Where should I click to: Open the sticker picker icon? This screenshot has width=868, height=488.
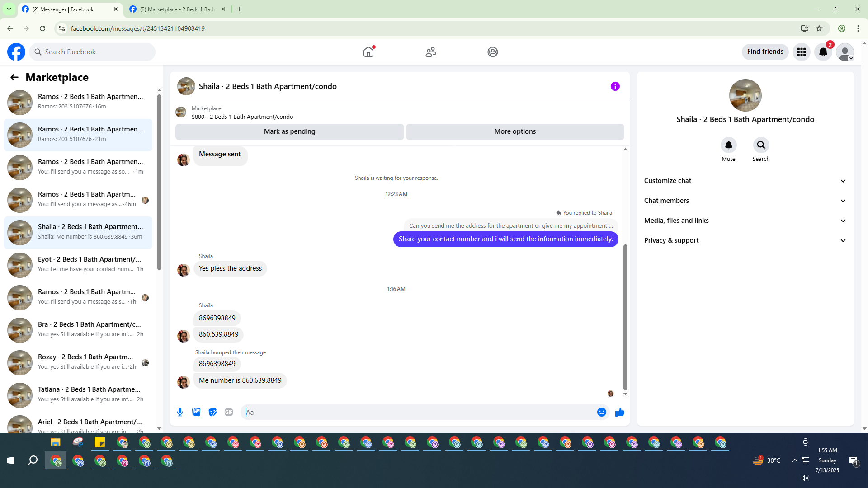212,412
